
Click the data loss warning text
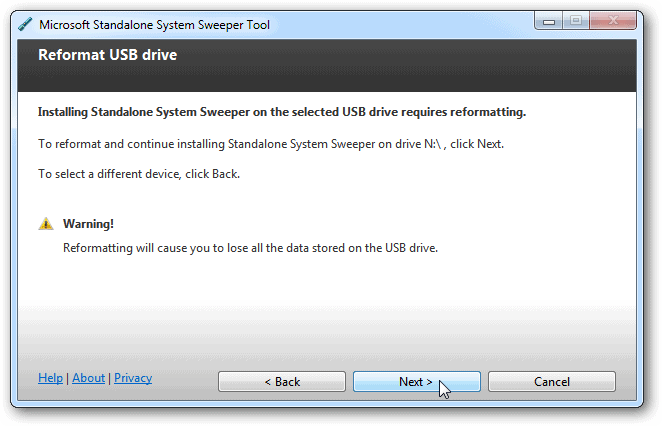[250, 246]
